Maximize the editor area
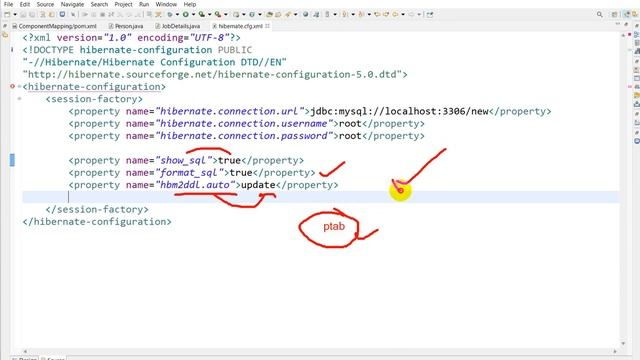 click(x=626, y=25)
